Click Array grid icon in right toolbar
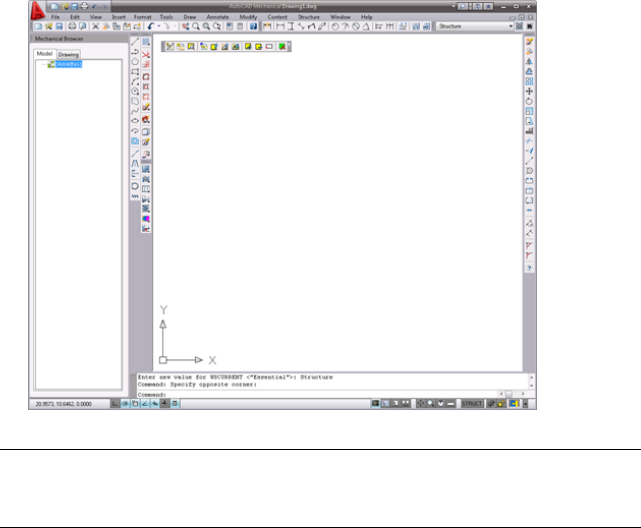The height and width of the screenshot is (528, 641). [x=529, y=81]
